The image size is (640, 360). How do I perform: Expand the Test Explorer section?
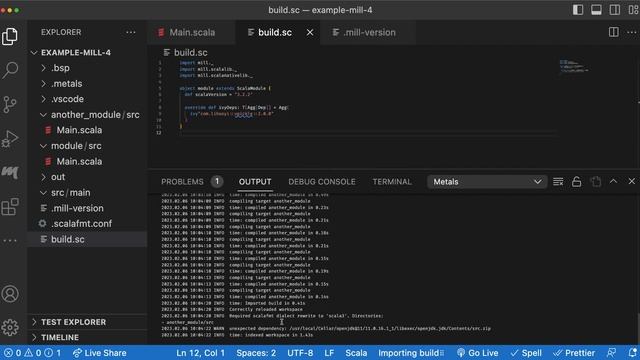pyautogui.click(x=87, y=322)
